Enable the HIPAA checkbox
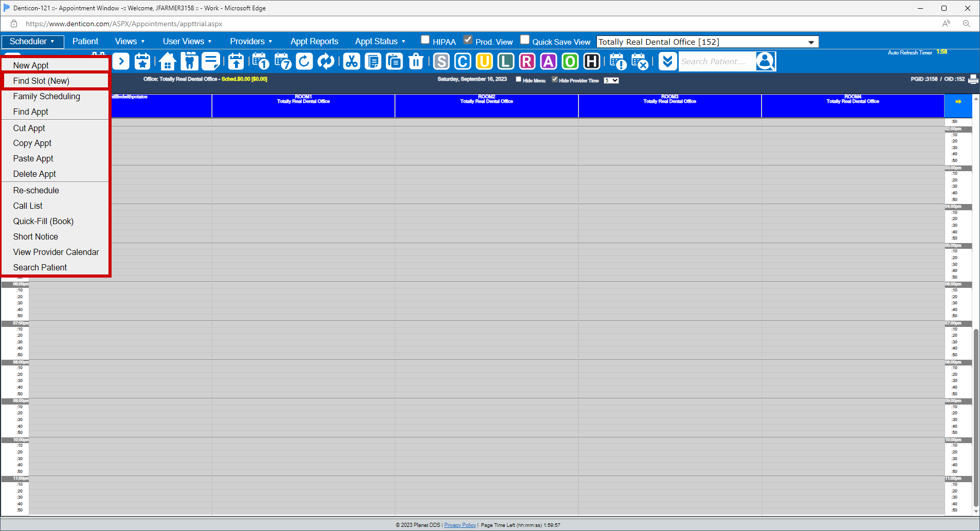This screenshot has width=980, height=531. pyautogui.click(x=425, y=40)
